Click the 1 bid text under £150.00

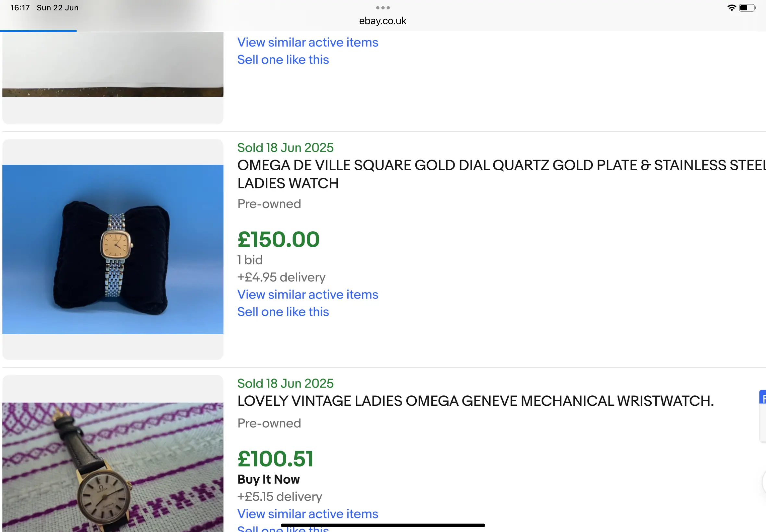(250, 260)
